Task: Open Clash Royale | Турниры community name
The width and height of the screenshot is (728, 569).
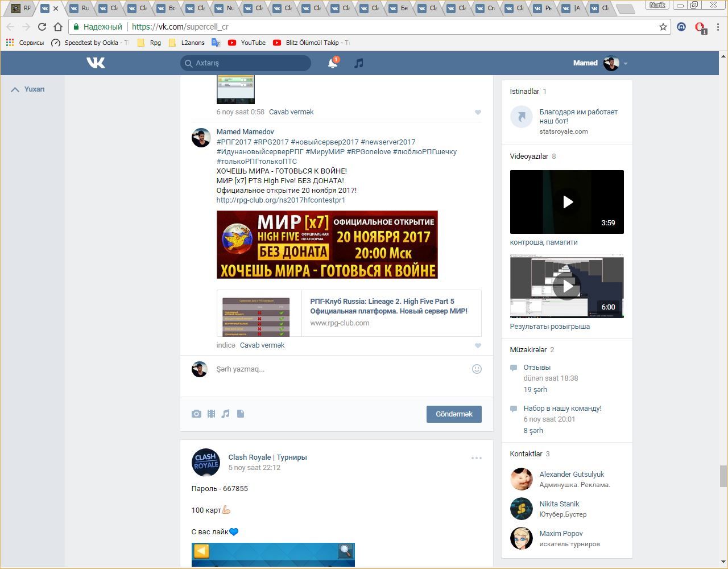Action: pyautogui.click(x=268, y=457)
